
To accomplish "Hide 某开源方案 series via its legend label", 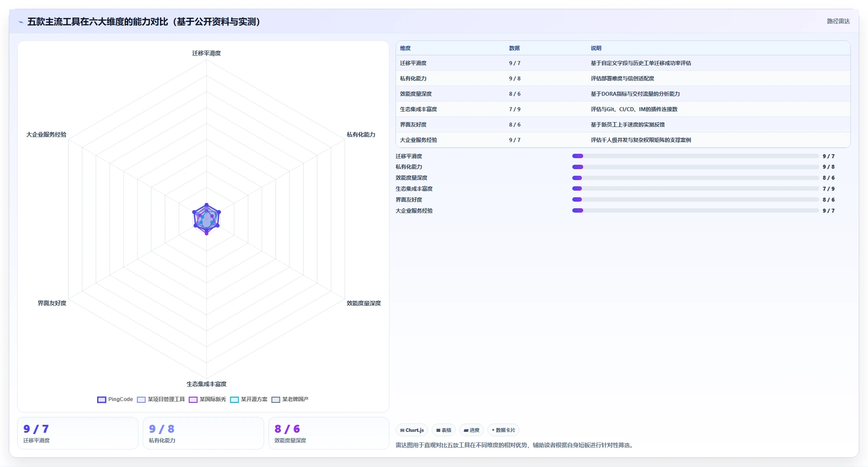I will point(254,399).
